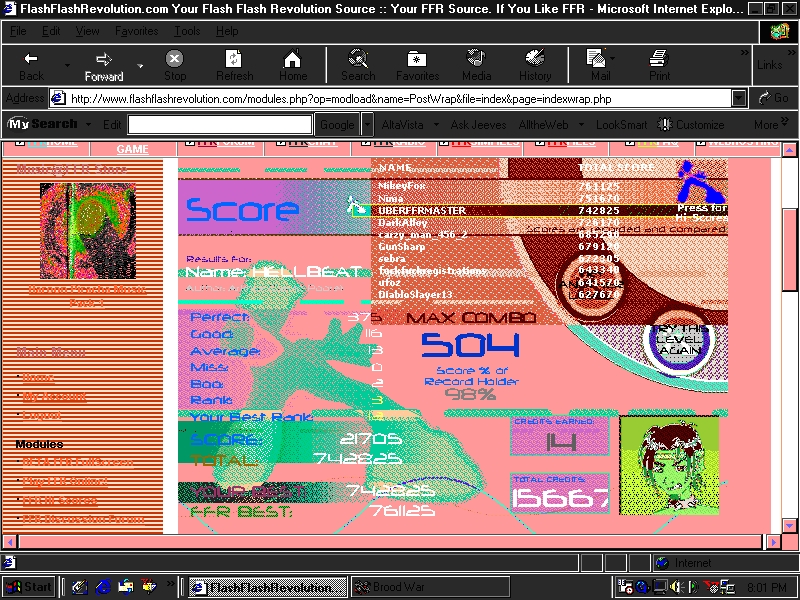Click the Back navigation arrow

click(31, 65)
